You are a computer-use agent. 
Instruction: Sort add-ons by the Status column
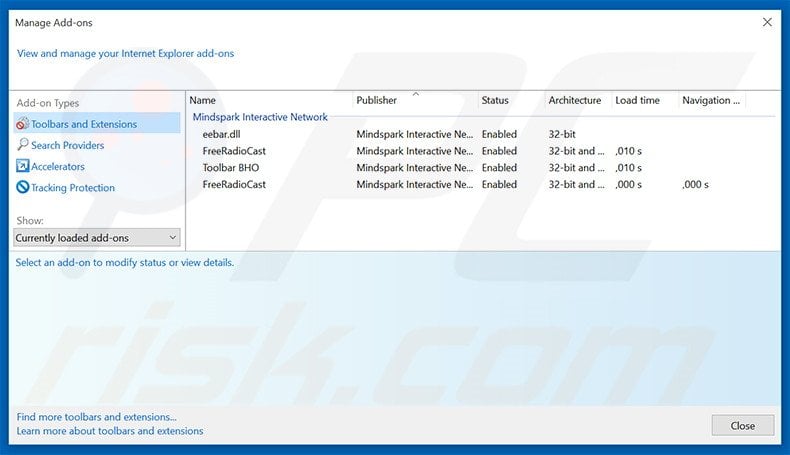click(495, 100)
